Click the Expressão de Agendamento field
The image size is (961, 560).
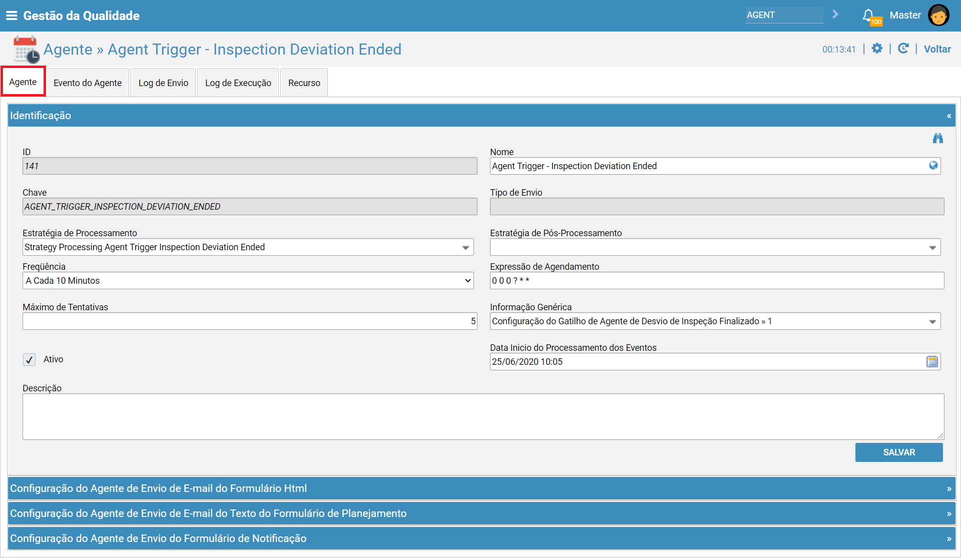pyautogui.click(x=717, y=281)
